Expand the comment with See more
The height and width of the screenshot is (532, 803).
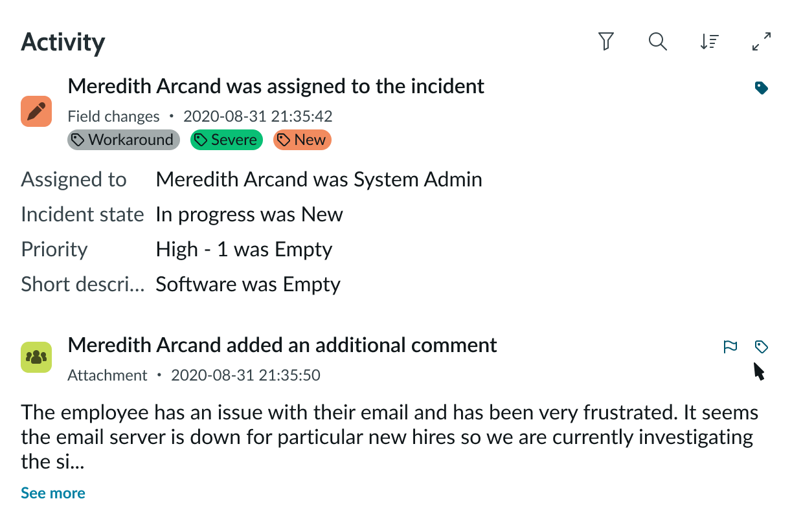tap(53, 493)
